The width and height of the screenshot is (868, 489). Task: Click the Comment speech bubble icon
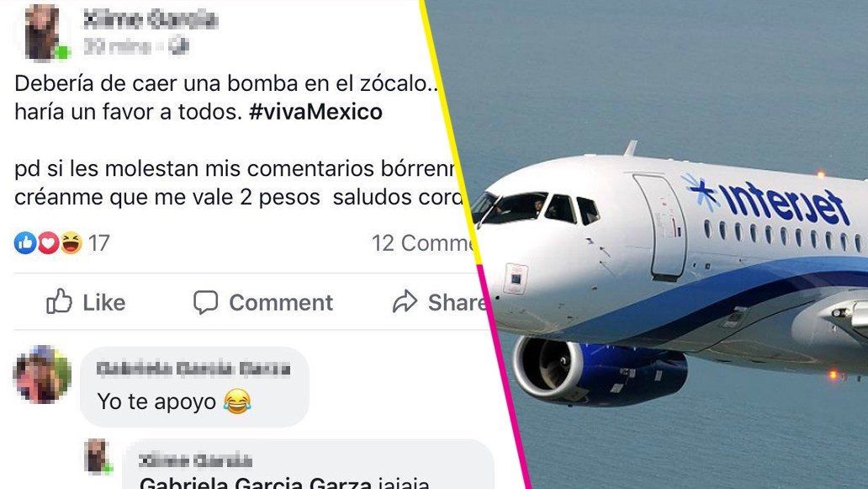pos(205,302)
